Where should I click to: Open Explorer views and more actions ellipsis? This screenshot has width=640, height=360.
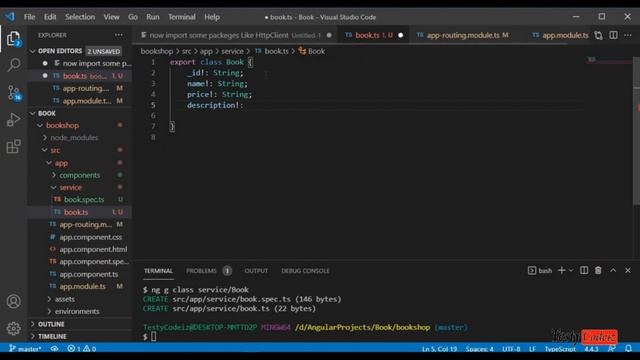(119, 35)
